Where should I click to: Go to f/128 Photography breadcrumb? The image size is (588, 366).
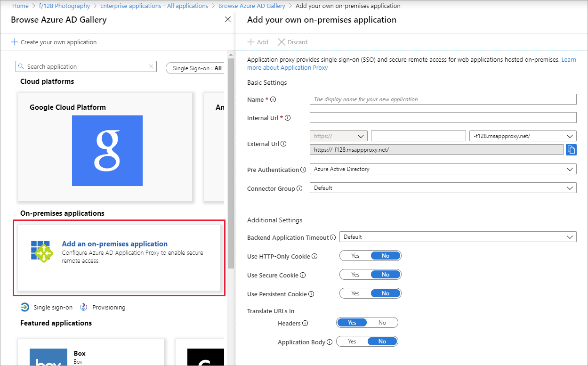(64, 6)
